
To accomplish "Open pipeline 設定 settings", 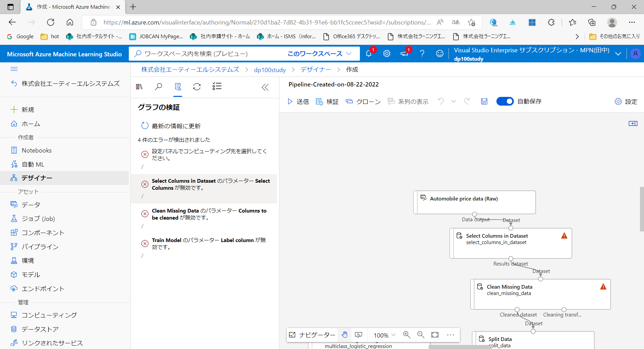I will (626, 102).
